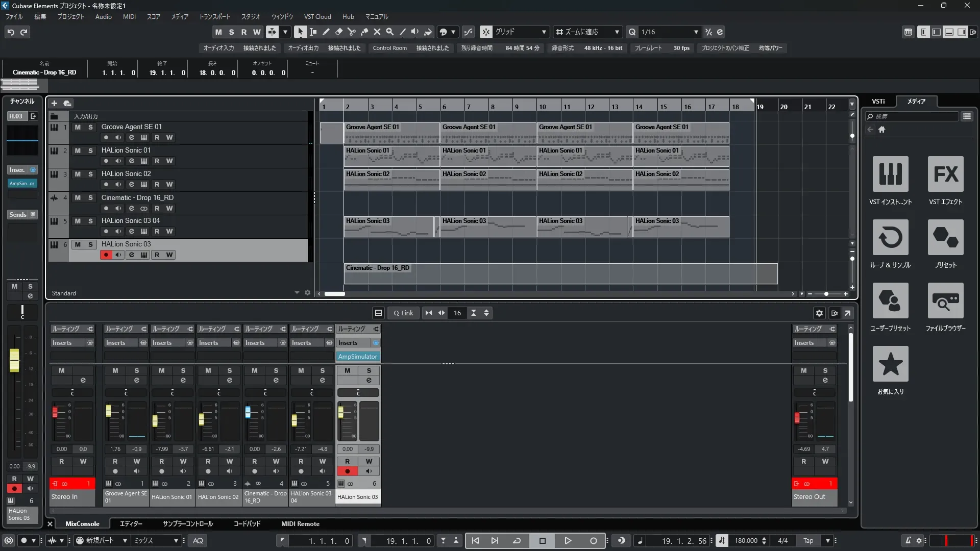Open MixConsole settings gear
This screenshot has width=980, height=551.
[819, 313]
